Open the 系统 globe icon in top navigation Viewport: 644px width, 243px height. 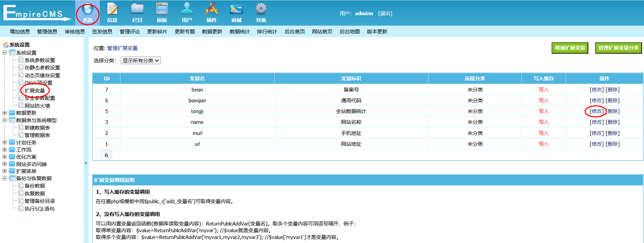tap(88, 9)
